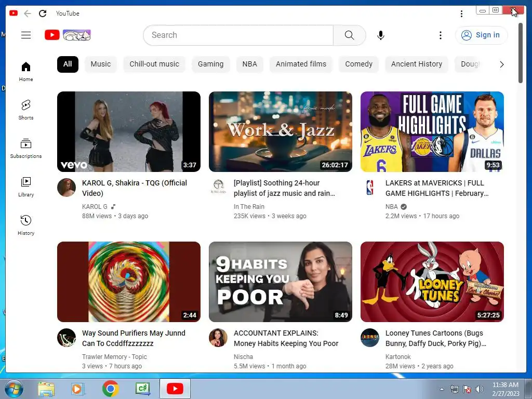
Task: Click the YouTube app icon in title bar
Action: (x=14, y=13)
